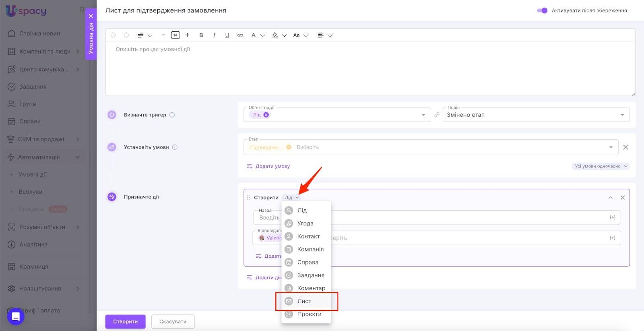Collapse the Створити action block
Screen dimensions: 644x331
[610, 197]
